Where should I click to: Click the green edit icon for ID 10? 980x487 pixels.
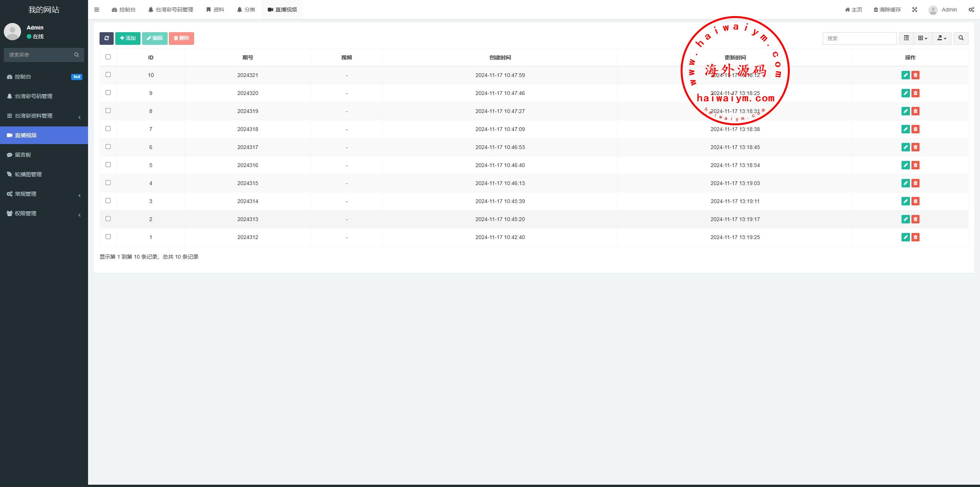coord(905,75)
